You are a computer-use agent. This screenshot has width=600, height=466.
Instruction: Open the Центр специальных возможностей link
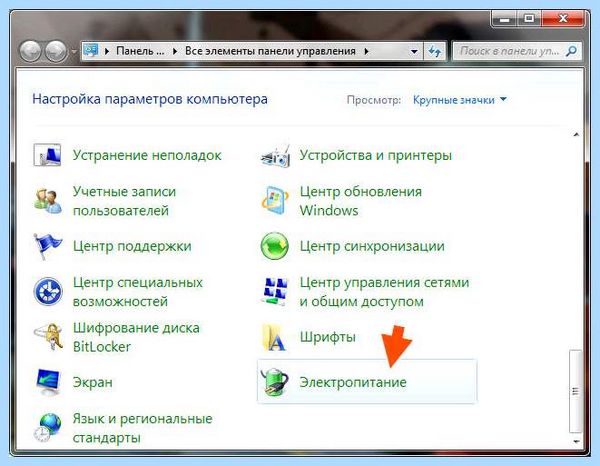138,292
